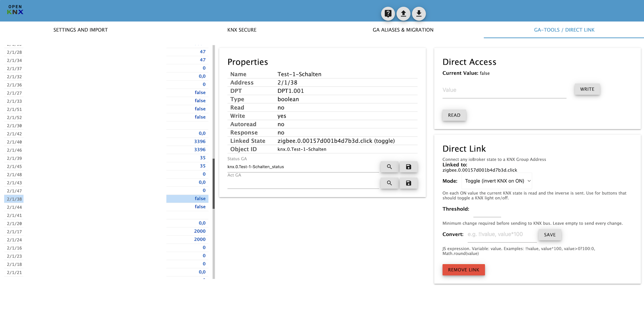Screen dimensions: 644x311
Task: Search for Act GA object
Action: point(389,183)
